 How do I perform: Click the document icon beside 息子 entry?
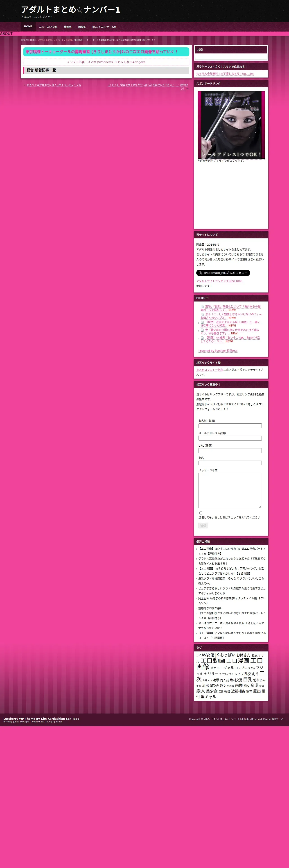point(202,315)
